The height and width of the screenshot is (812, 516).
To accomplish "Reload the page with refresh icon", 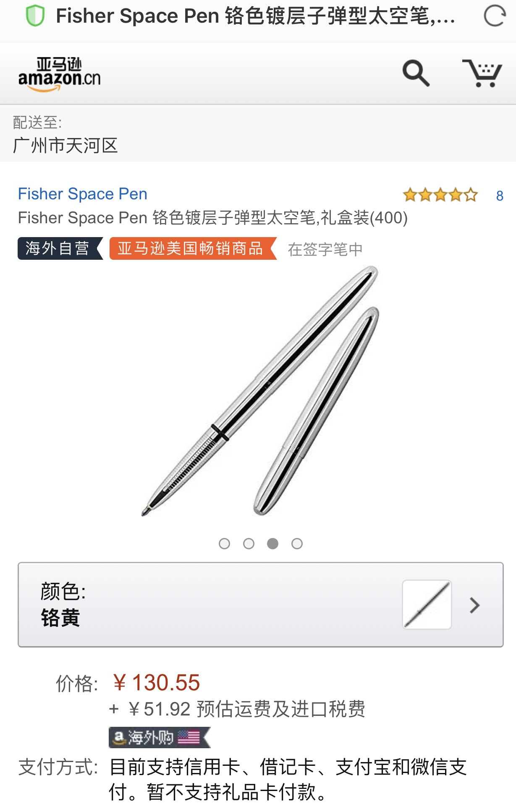I will [494, 16].
